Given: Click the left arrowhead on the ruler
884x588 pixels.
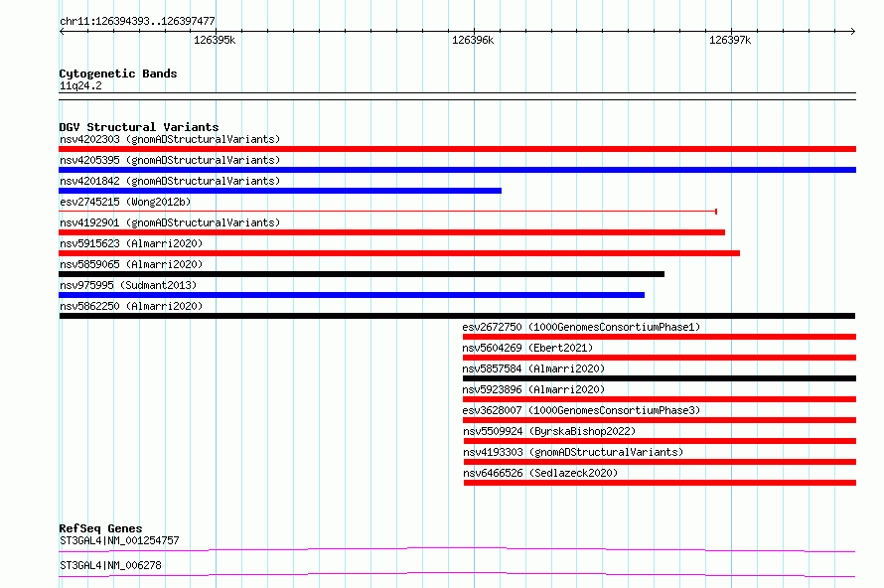Looking at the screenshot, I should 62,31.
